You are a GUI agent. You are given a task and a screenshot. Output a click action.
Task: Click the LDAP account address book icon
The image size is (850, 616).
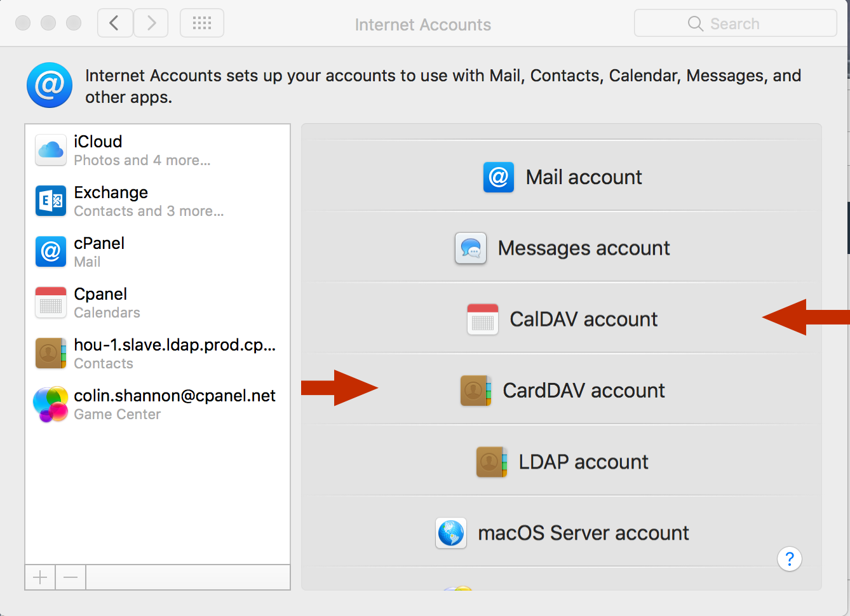(492, 462)
